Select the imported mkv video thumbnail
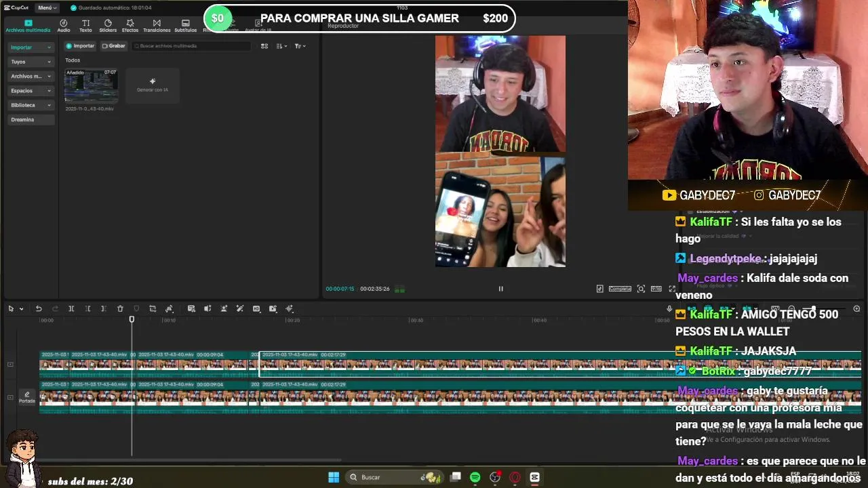The width and height of the screenshot is (868, 488). pyautogui.click(x=91, y=85)
